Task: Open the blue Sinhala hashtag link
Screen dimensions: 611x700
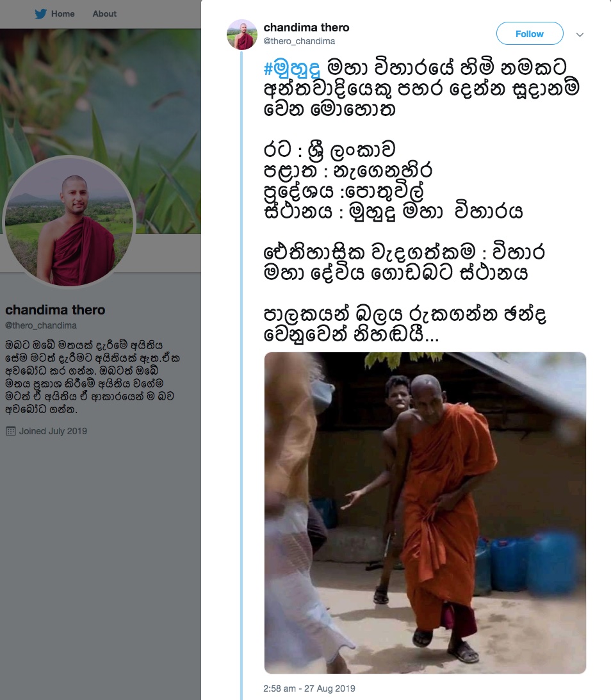Action: click(293, 69)
